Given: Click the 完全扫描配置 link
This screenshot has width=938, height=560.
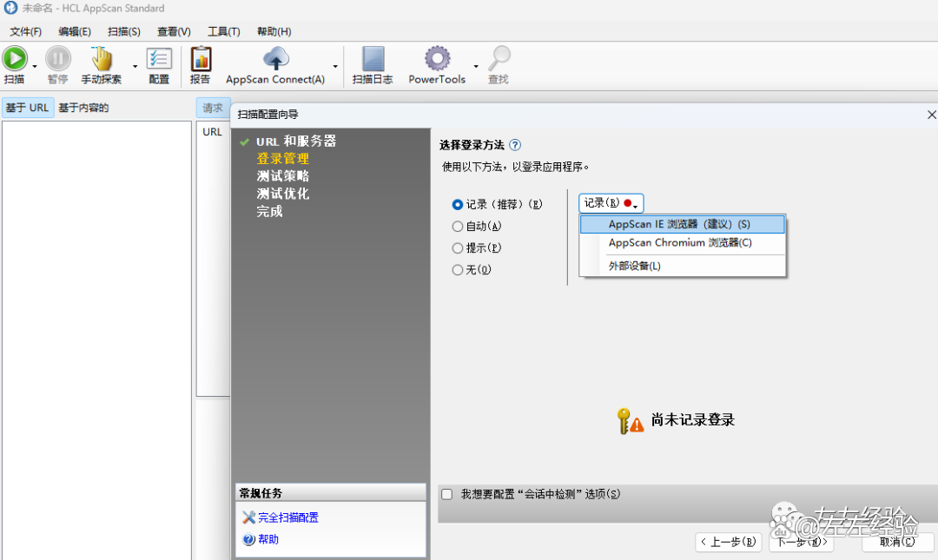Looking at the screenshot, I should pos(288,517).
